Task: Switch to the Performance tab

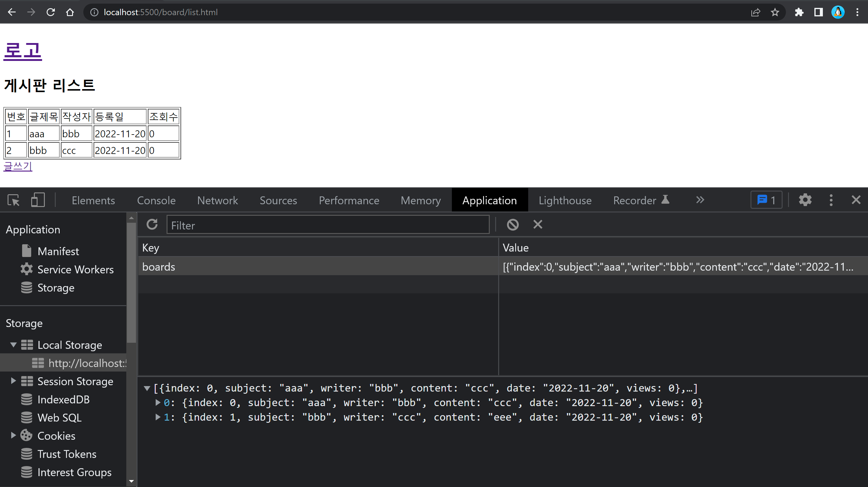Action: point(349,200)
